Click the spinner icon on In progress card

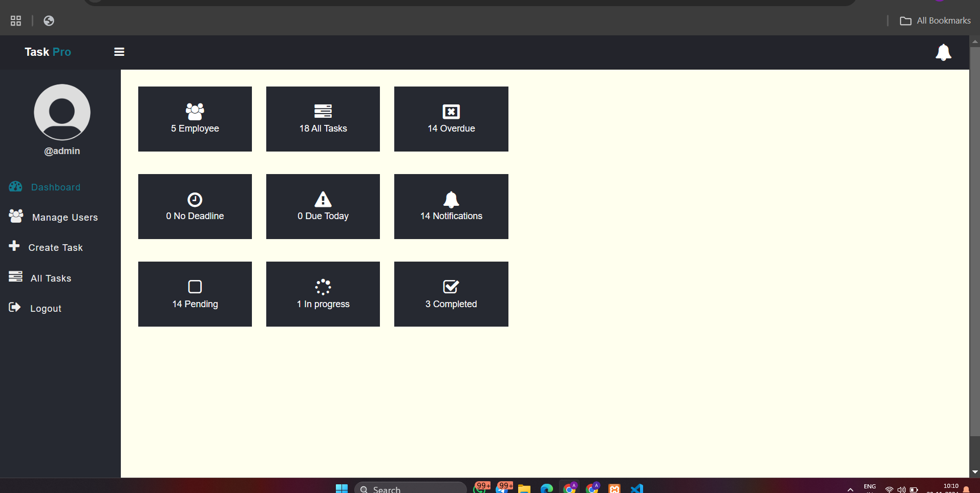pyautogui.click(x=323, y=287)
